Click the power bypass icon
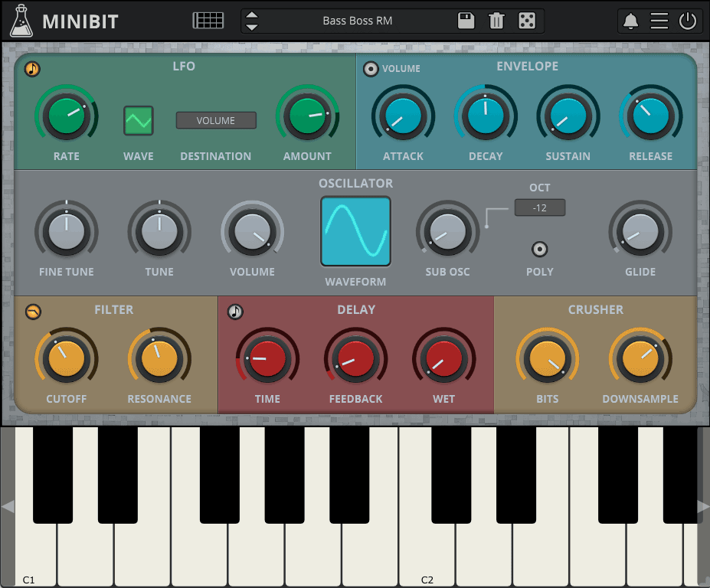The height and width of the screenshot is (588, 710). 688,21
